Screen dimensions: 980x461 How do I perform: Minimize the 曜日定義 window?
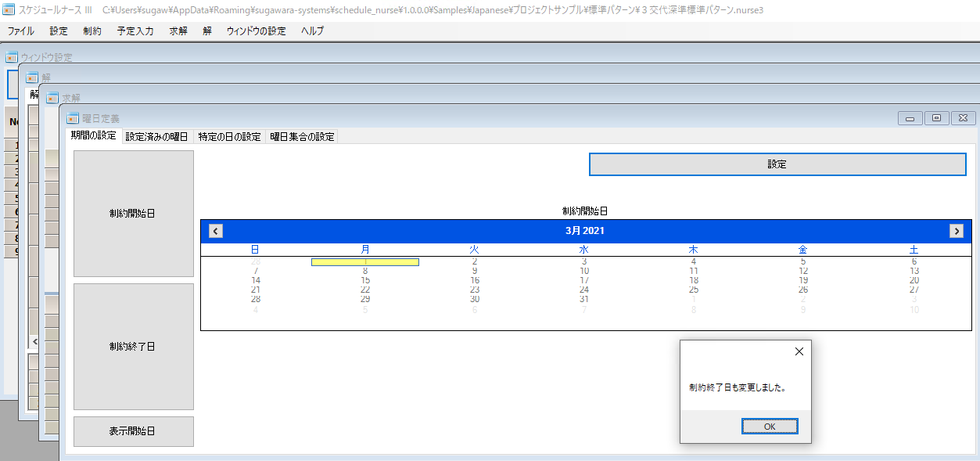click(x=910, y=118)
